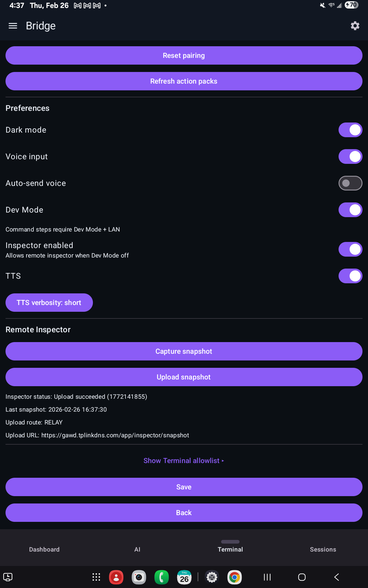Open the green Phone app

[162, 577]
